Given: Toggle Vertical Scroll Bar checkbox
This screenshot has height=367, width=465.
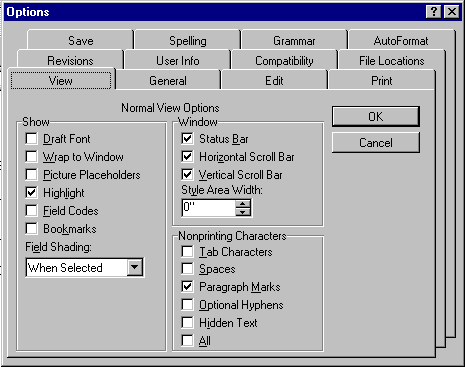Looking at the screenshot, I should click(x=187, y=174).
